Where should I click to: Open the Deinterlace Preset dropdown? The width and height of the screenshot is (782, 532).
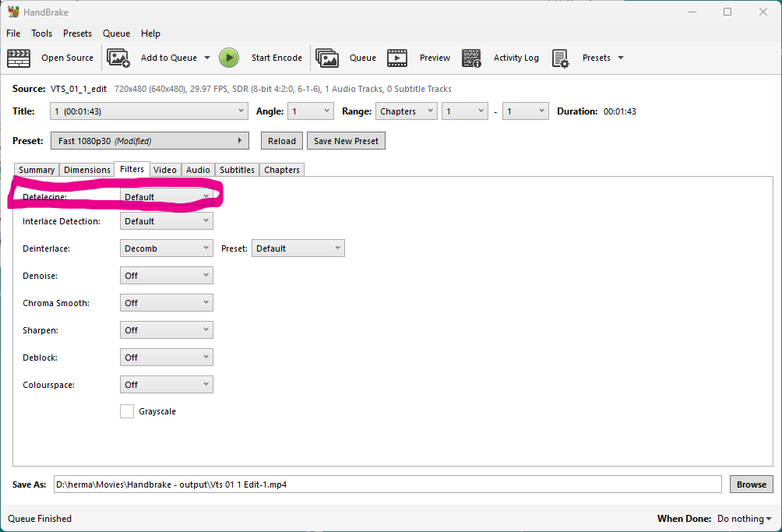click(x=298, y=248)
